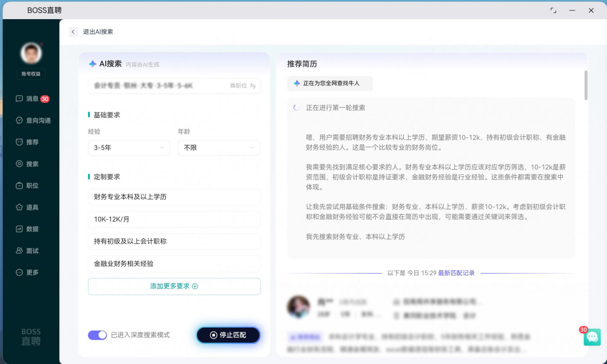Open 消息 messages in sidebar

32,99
